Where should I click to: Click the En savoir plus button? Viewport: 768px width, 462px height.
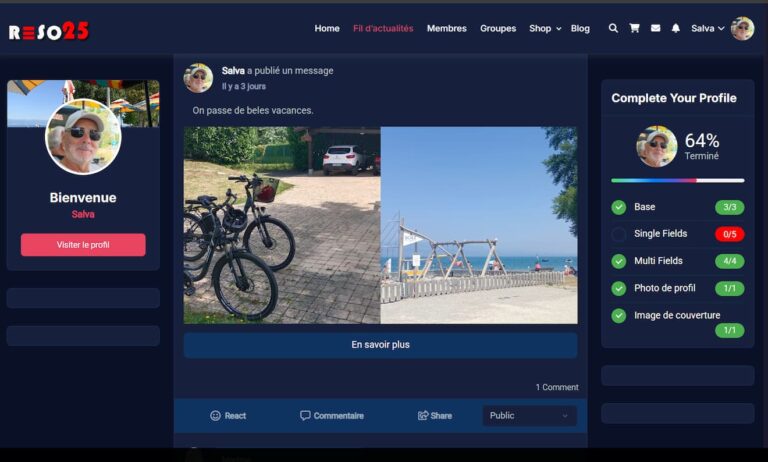tap(381, 345)
